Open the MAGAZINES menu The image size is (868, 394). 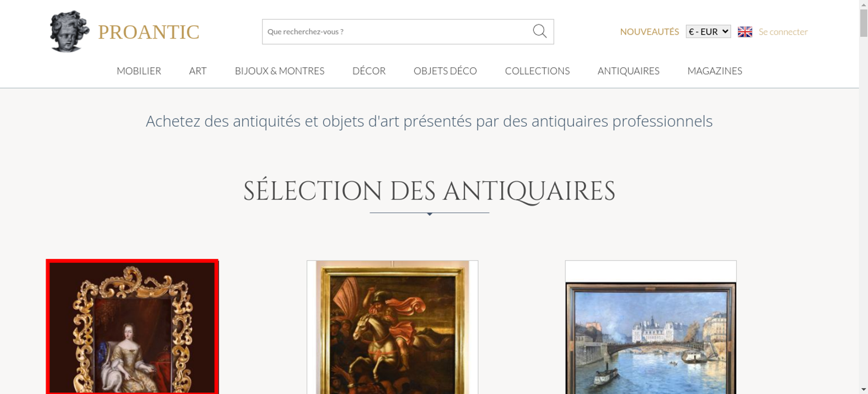click(x=715, y=71)
